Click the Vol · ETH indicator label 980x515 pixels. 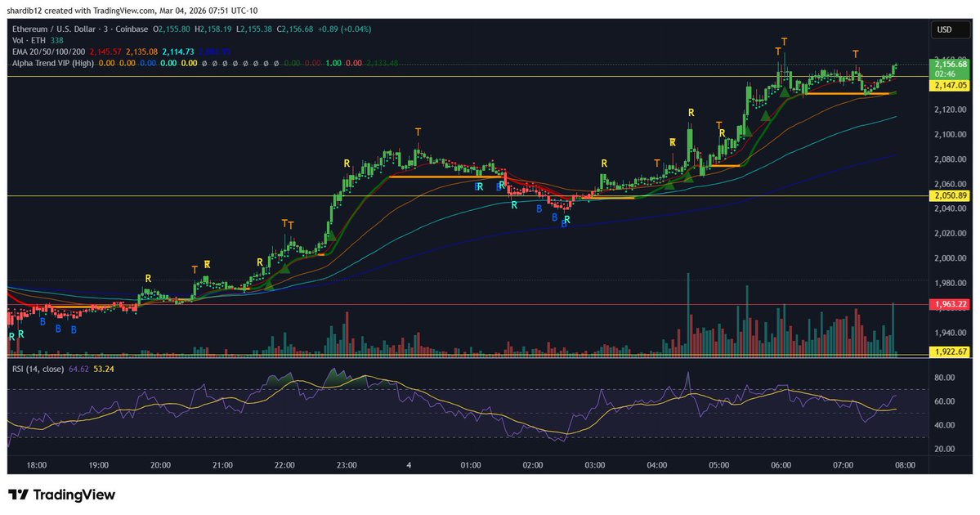(29, 40)
